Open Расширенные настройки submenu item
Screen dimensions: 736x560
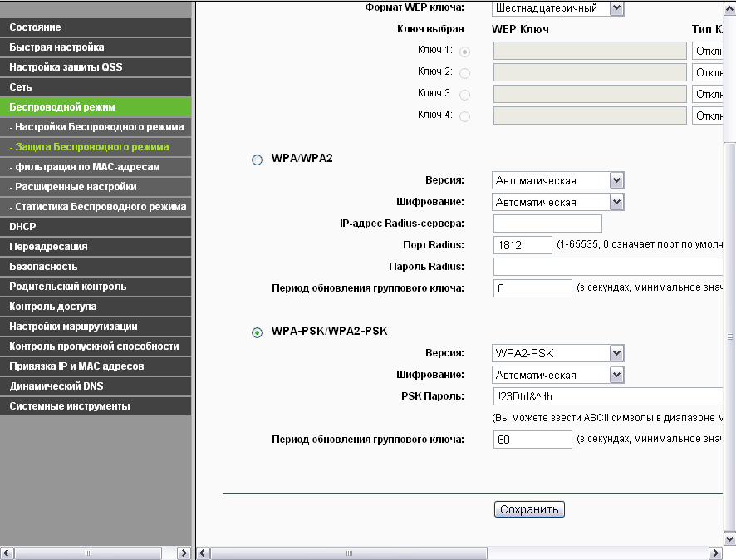pyautogui.click(x=96, y=187)
